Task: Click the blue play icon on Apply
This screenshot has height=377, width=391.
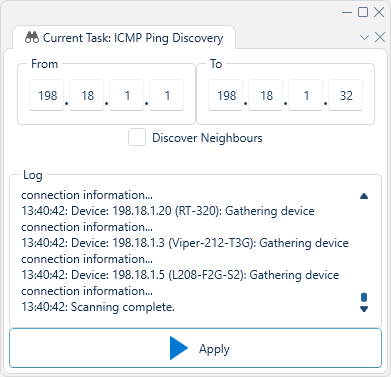Action: click(179, 348)
